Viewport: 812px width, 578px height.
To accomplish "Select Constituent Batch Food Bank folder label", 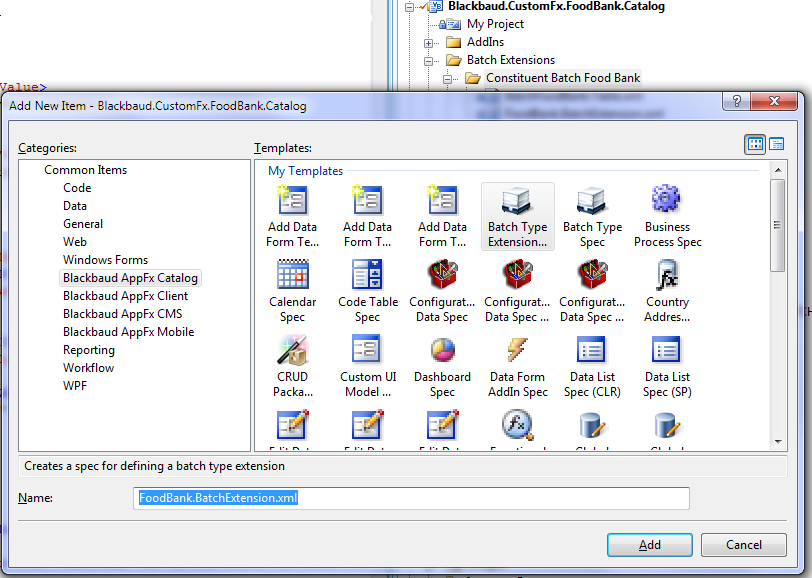I will (x=563, y=78).
